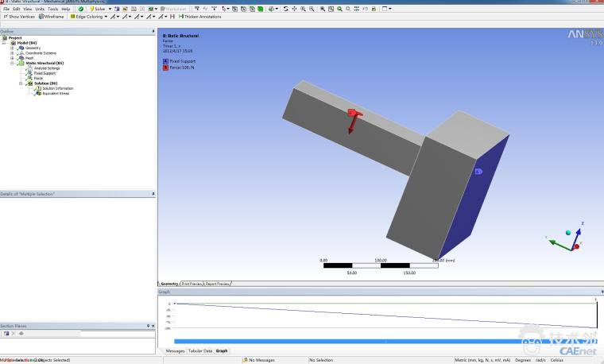This screenshot has height=364, width=604.
Task: Collapse the Solution (B6) branch
Action: (x=20, y=83)
